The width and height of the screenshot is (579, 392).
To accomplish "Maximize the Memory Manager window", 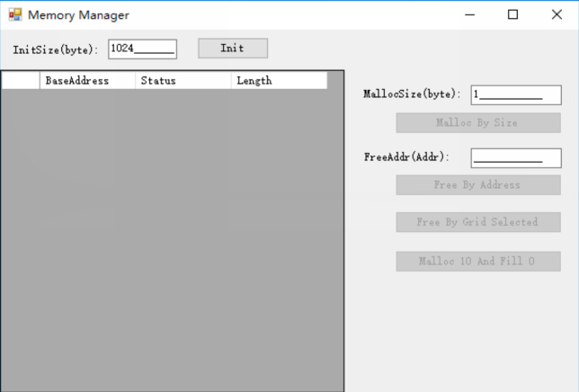I will 512,14.
